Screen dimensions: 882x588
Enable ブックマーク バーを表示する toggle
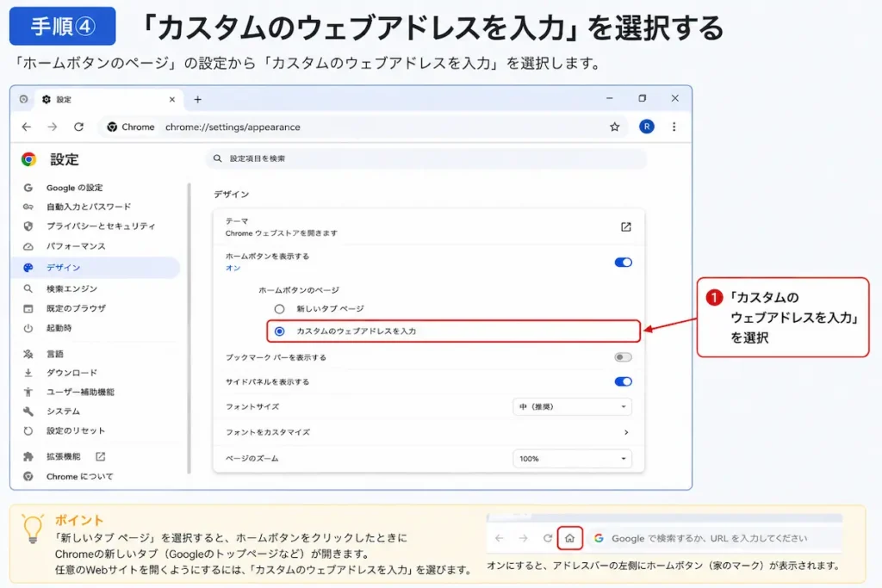click(x=624, y=357)
